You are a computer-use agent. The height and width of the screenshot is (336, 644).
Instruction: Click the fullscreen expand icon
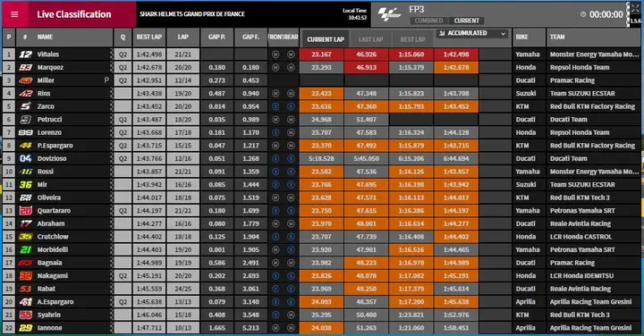tap(635, 8)
